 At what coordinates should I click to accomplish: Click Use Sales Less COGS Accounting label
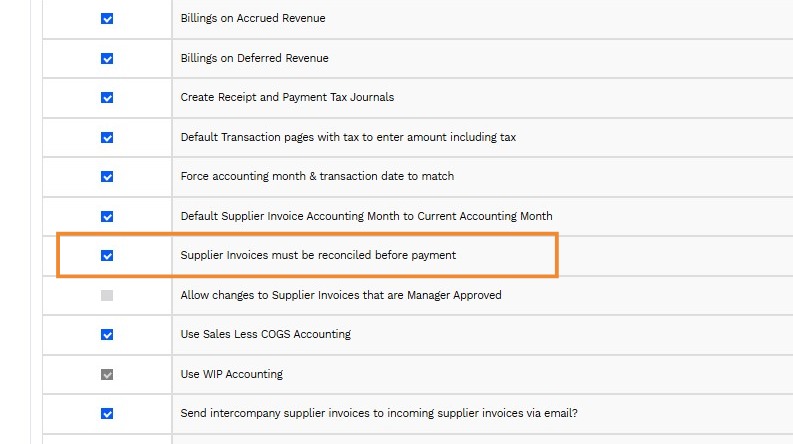point(265,335)
